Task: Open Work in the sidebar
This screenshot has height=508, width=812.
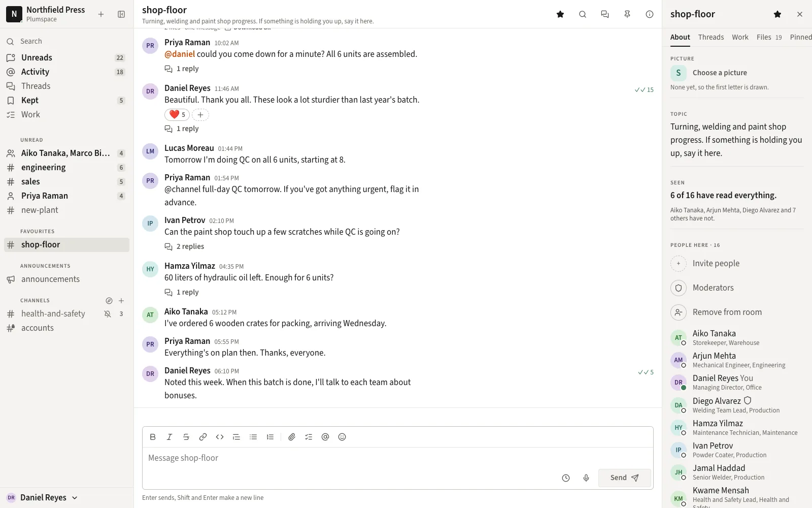Action: 66,114
